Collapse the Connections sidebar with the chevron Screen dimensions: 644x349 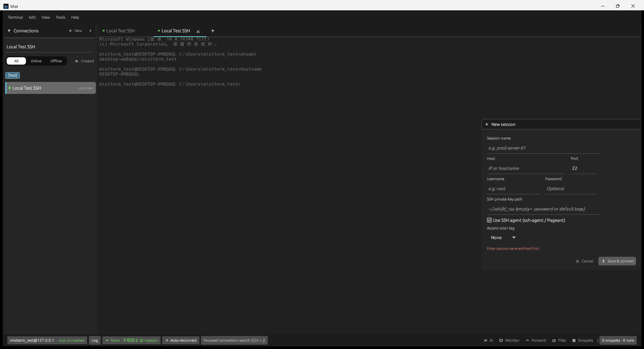pos(90,31)
